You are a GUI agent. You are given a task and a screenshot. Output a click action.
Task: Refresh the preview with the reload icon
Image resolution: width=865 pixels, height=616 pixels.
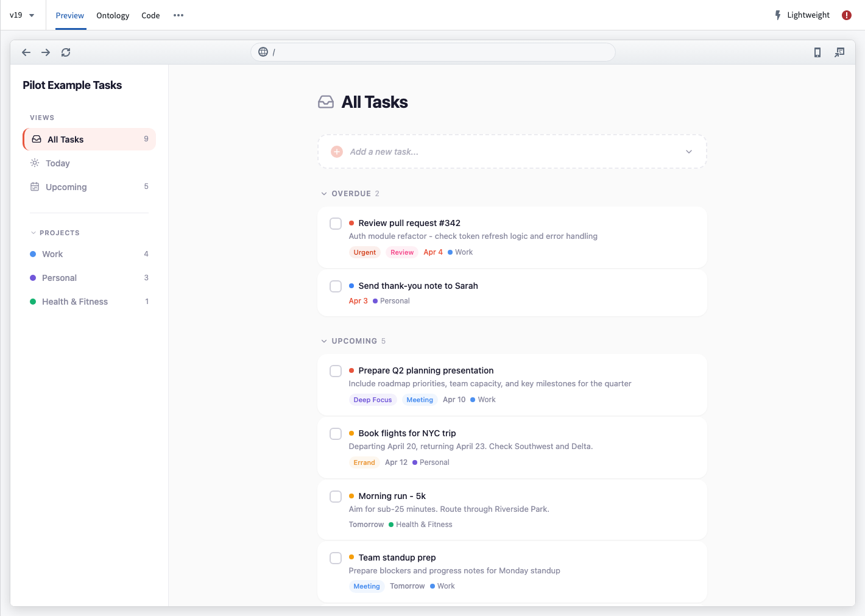65,52
